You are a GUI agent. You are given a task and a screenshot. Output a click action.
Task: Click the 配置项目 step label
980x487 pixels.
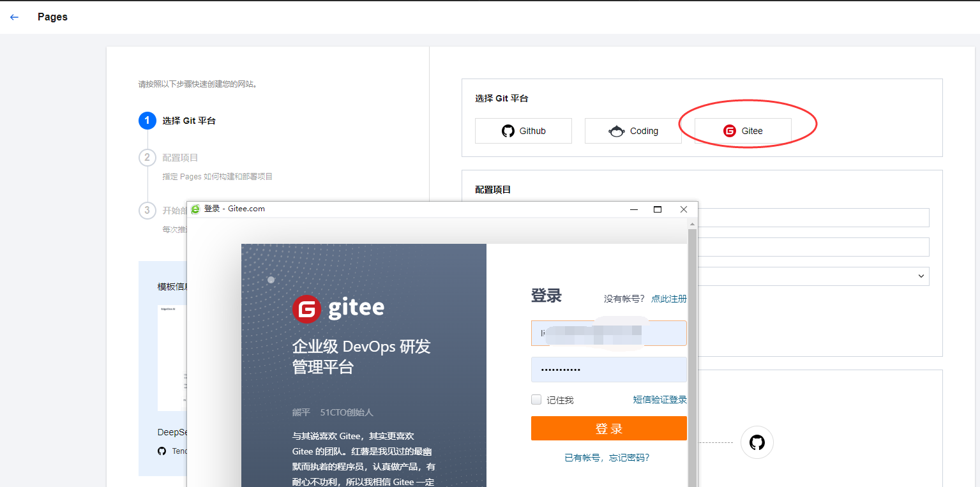click(180, 158)
